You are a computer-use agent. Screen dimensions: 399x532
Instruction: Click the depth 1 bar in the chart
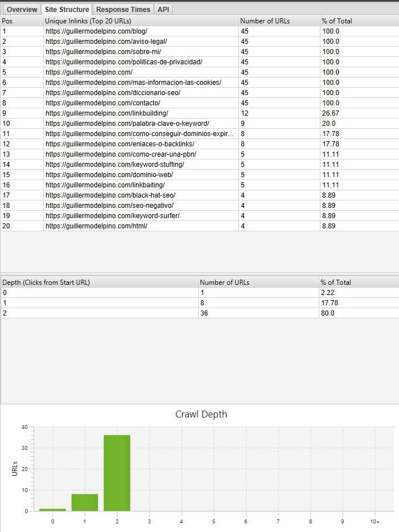85,502
